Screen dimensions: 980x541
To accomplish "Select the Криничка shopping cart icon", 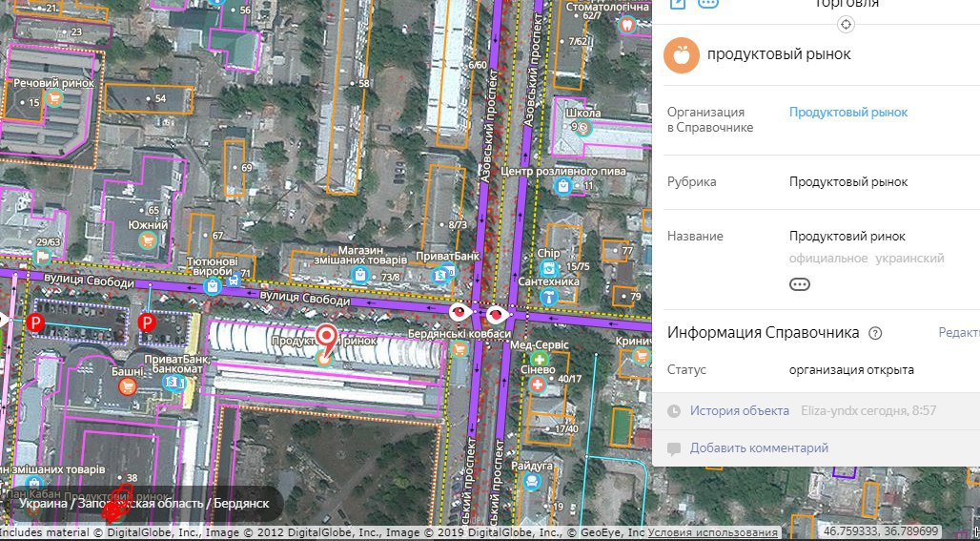I will pos(640,357).
